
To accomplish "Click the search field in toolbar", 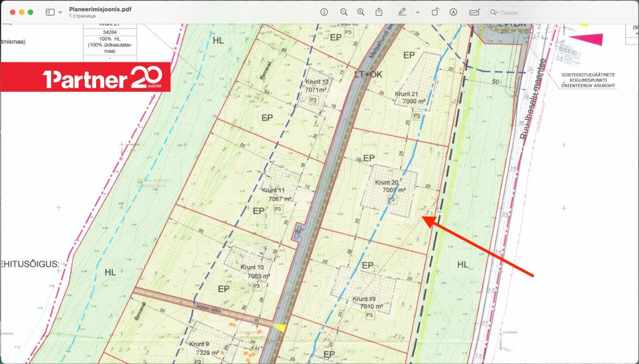I will pos(564,13).
